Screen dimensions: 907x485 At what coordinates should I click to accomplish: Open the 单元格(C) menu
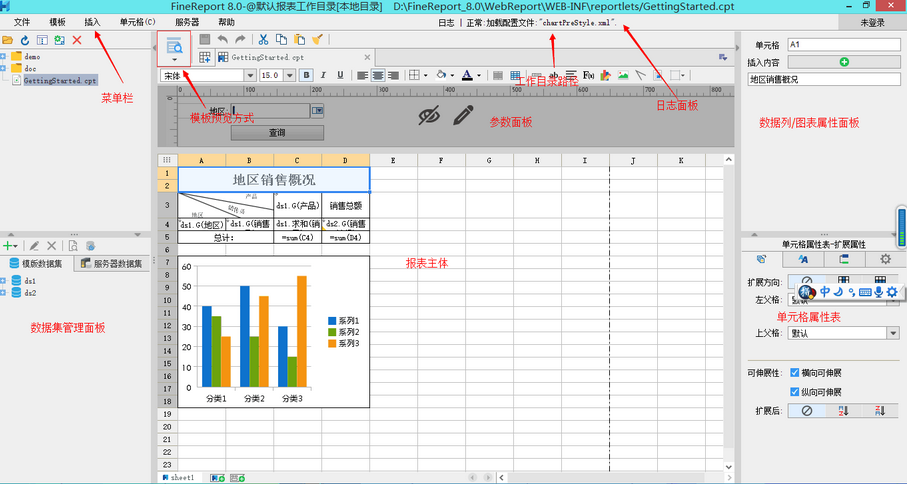click(138, 23)
